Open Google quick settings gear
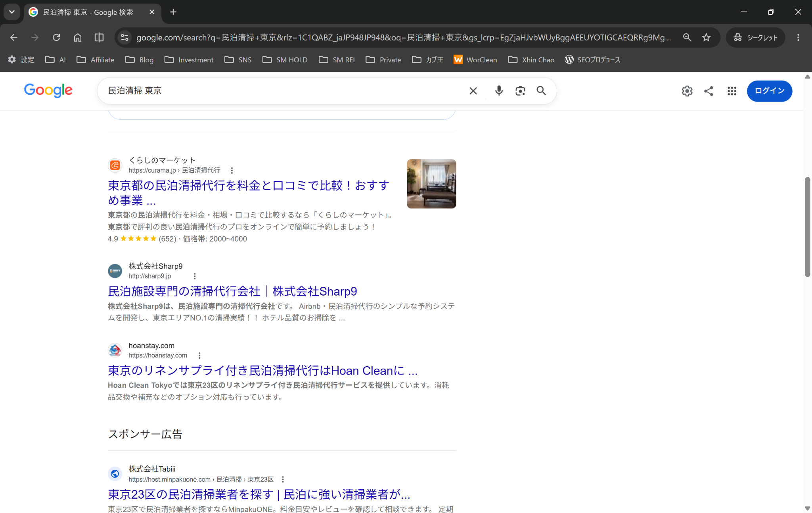812x513 pixels. tap(687, 91)
